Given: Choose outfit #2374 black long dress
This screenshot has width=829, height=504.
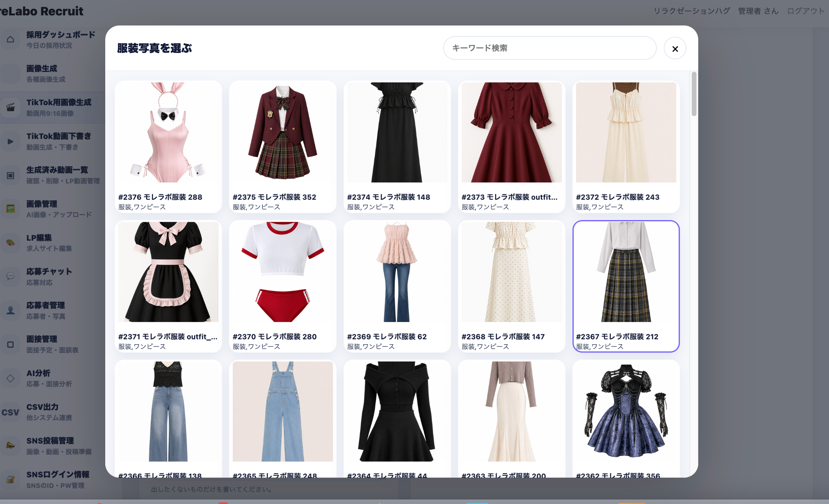Looking at the screenshot, I should pos(397,147).
